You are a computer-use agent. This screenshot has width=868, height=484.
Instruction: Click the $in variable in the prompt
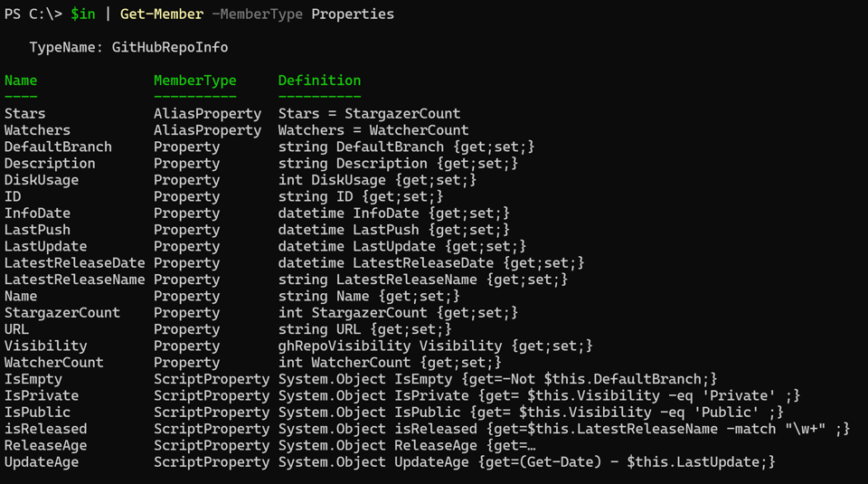[x=83, y=14]
